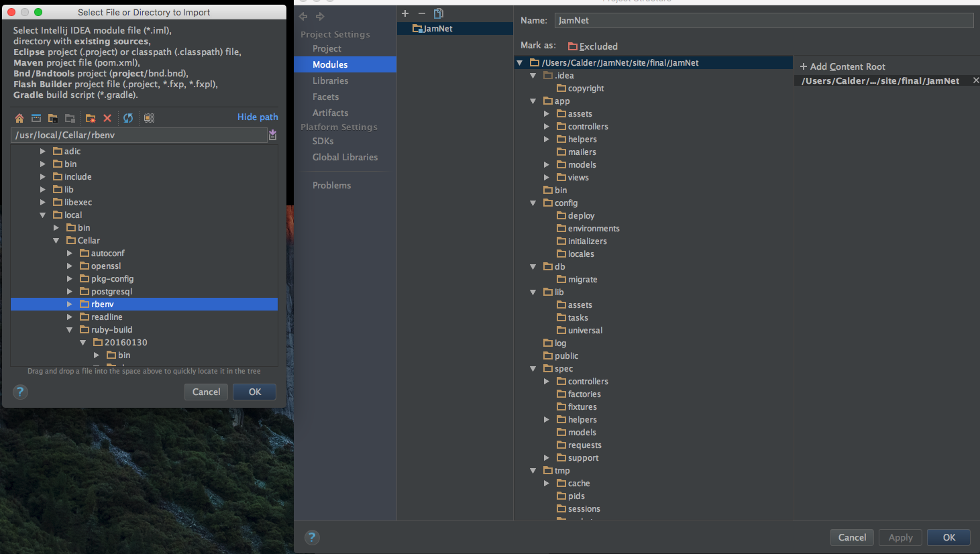Click the Module directory icon in file chooser

tap(70, 118)
